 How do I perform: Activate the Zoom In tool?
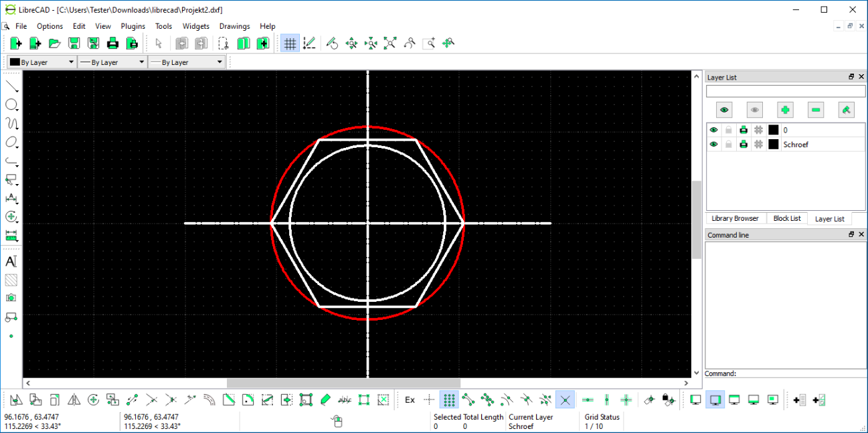(x=351, y=42)
